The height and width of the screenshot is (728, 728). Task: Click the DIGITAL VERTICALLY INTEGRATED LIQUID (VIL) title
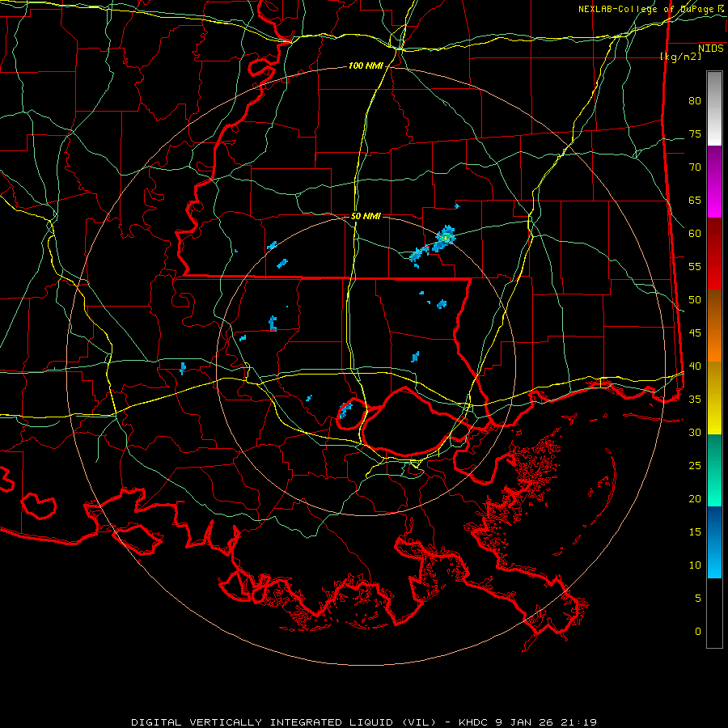coord(283,722)
